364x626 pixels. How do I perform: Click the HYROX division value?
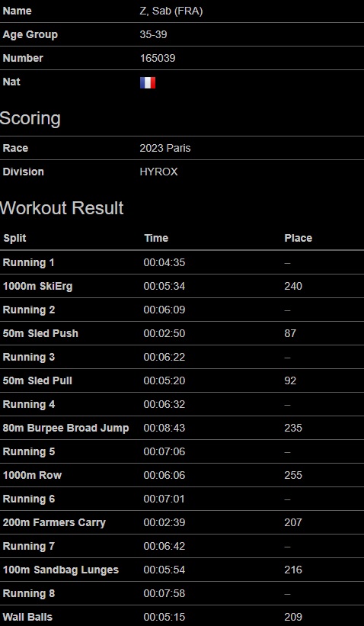158,172
